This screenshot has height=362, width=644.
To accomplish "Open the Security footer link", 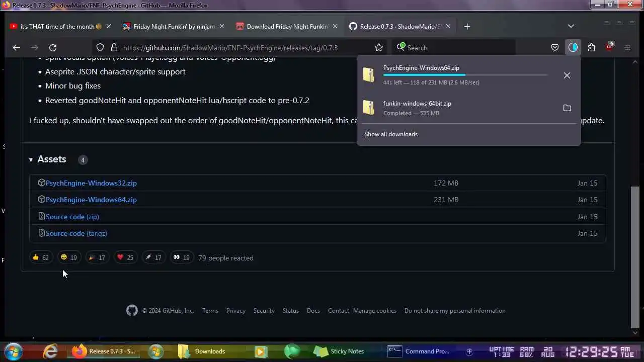I will [x=264, y=311].
